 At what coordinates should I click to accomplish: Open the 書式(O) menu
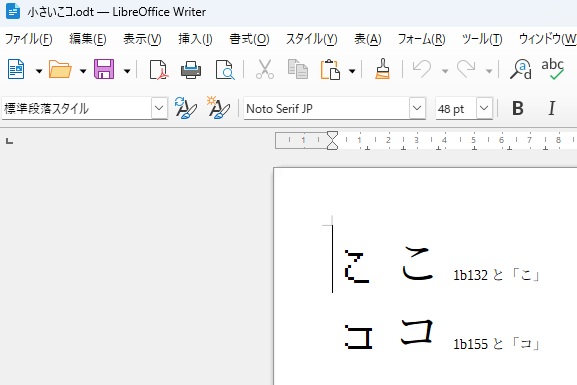(249, 39)
